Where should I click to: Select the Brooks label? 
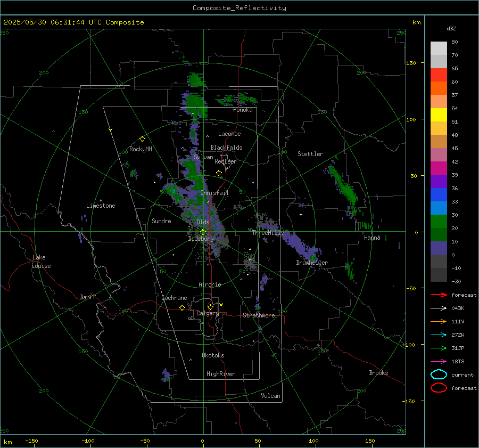coord(378,373)
